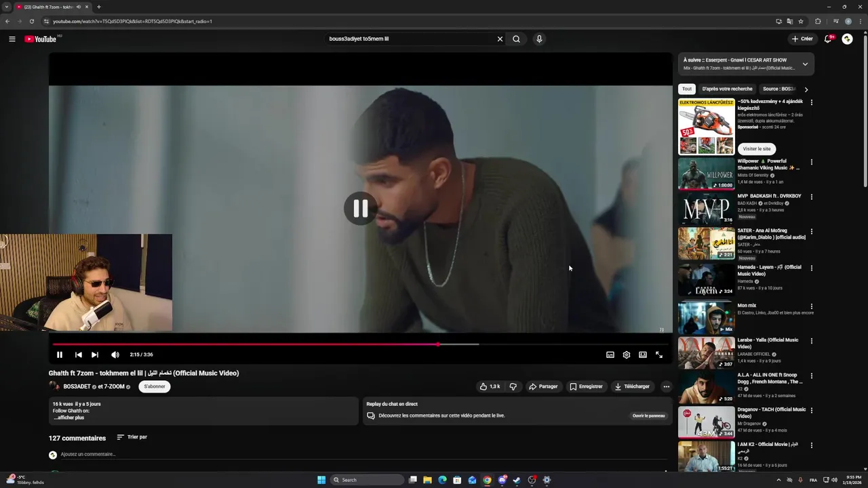Open the account avatar menu
Screen dimensions: 868x488
(x=847, y=39)
